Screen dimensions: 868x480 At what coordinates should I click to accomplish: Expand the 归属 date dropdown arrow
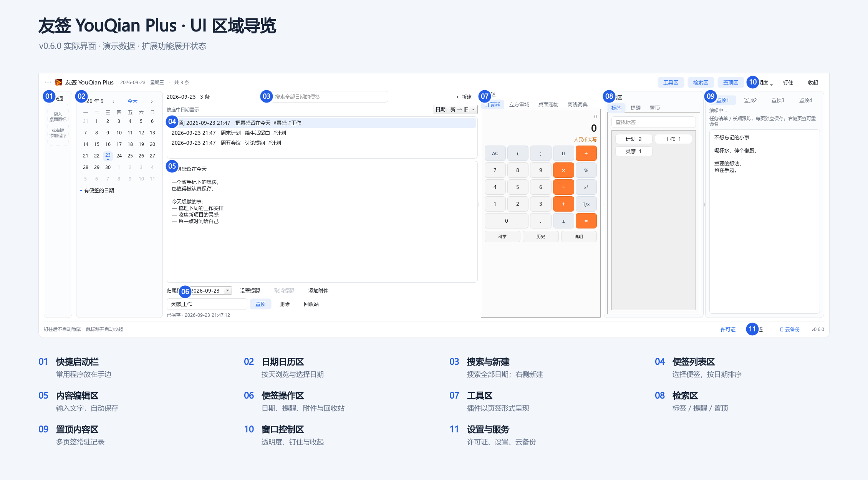pyautogui.click(x=228, y=291)
